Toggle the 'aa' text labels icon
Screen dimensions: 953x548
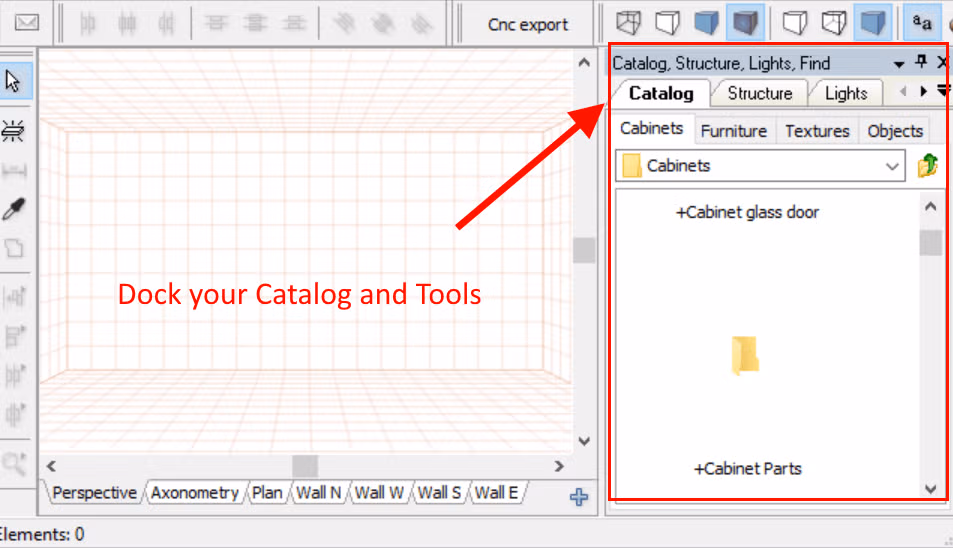coord(921,23)
